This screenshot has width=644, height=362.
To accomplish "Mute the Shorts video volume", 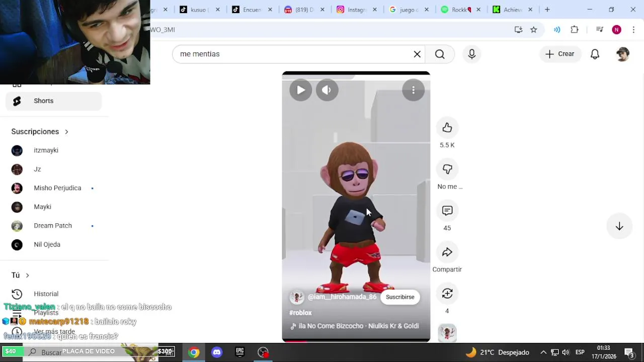I will pos(327,90).
